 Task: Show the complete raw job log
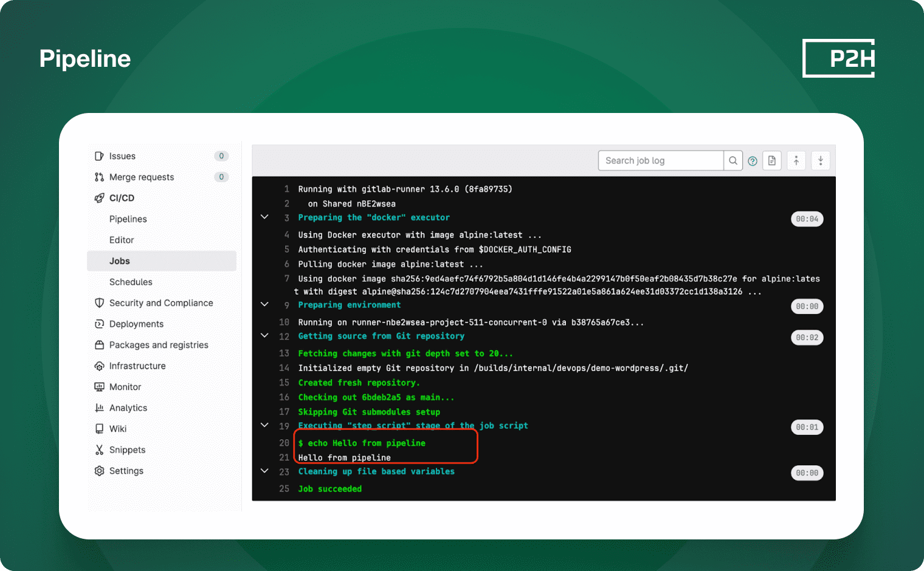pyautogui.click(x=772, y=160)
